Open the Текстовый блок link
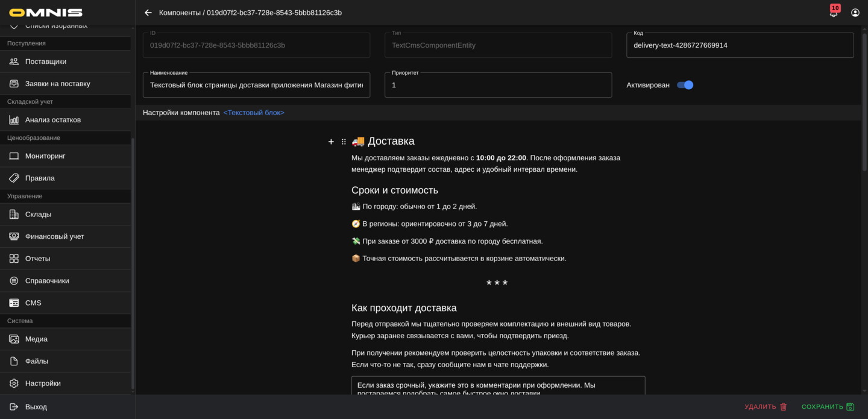Viewport: 868px width, 419px height. pyautogui.click(x=254, y=112)
